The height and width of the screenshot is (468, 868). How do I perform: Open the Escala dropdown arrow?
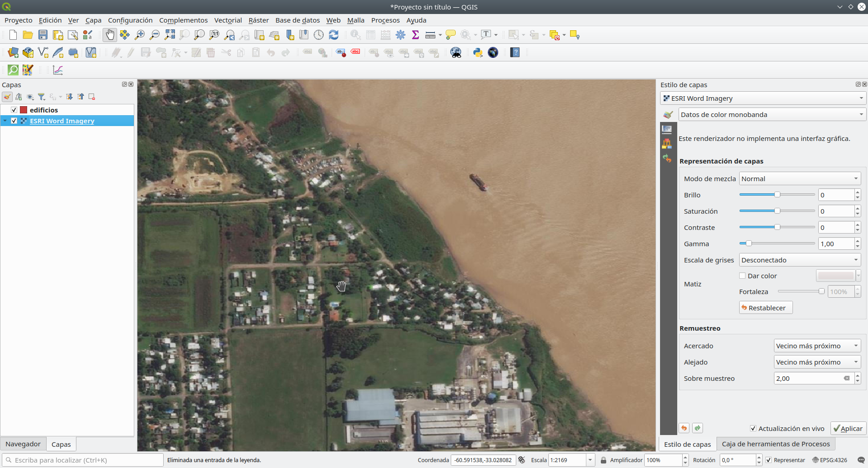click(590, 460)
